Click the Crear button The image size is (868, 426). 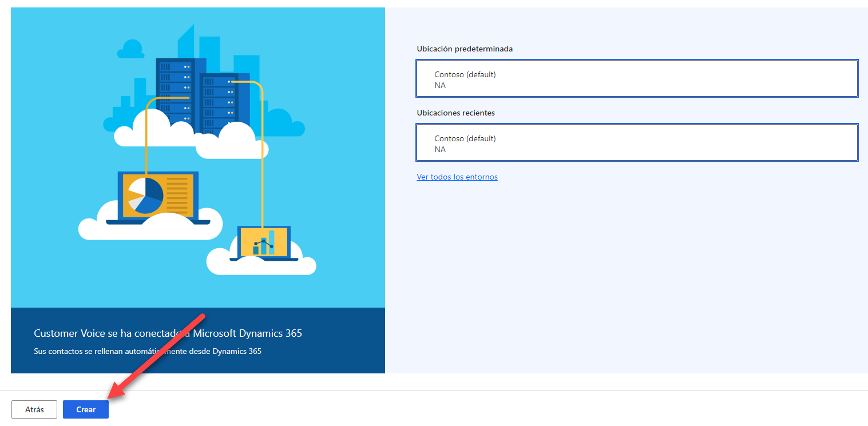pos(86,409)
